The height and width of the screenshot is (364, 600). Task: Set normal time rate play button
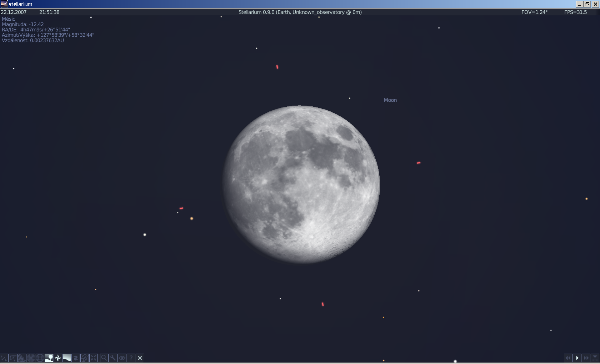click(x=577, y=358)
